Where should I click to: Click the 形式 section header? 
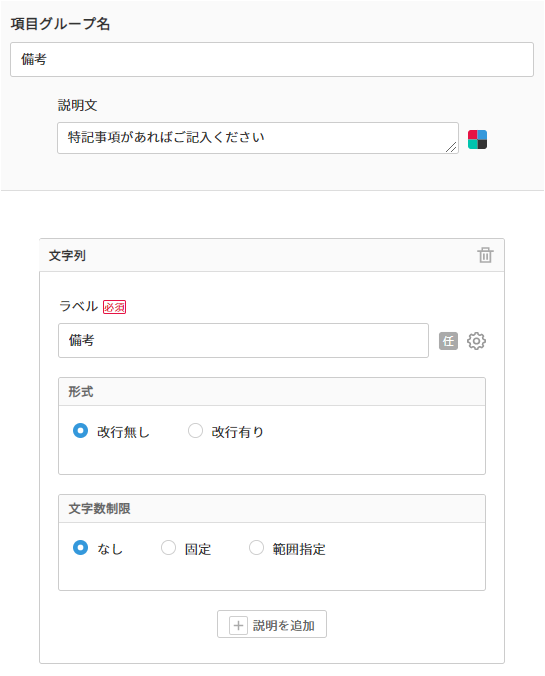[x=272, y=391]
